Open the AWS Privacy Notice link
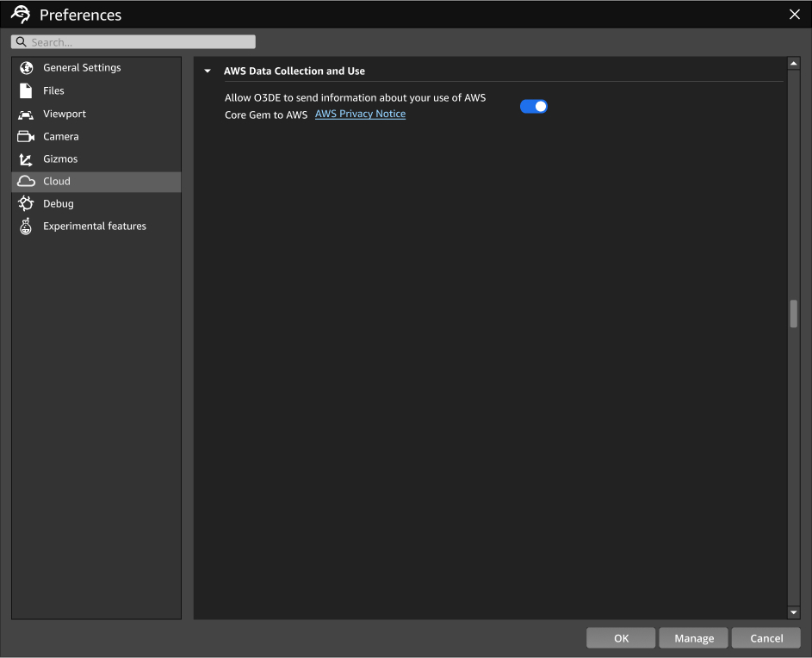This screenshot has height=658, width=812. [x=360, y=114]
